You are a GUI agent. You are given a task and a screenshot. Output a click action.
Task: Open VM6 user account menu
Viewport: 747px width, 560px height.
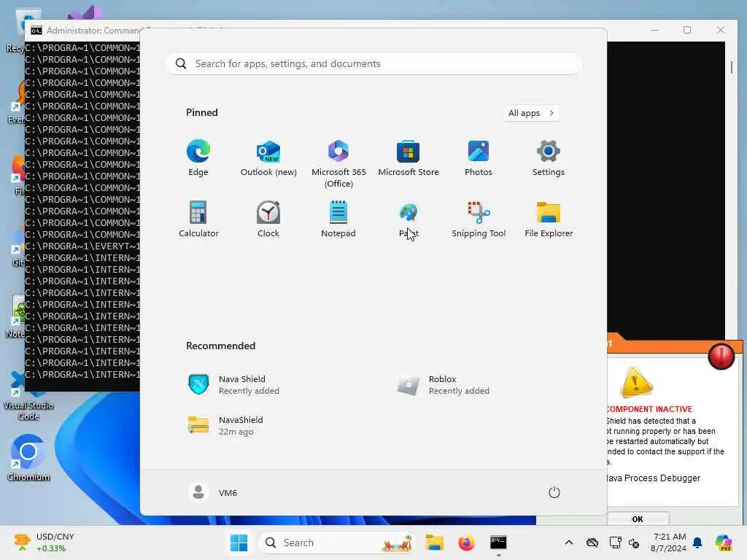point(212,492)
